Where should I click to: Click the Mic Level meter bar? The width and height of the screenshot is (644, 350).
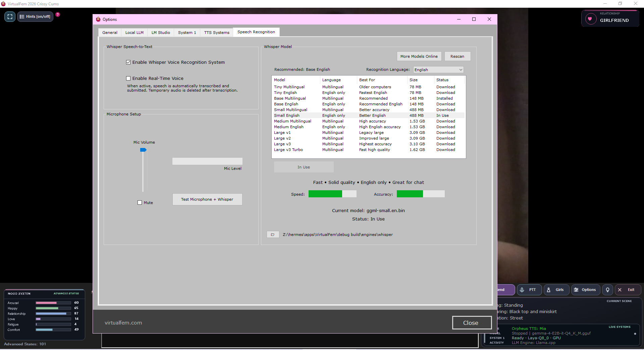(207, 161)
